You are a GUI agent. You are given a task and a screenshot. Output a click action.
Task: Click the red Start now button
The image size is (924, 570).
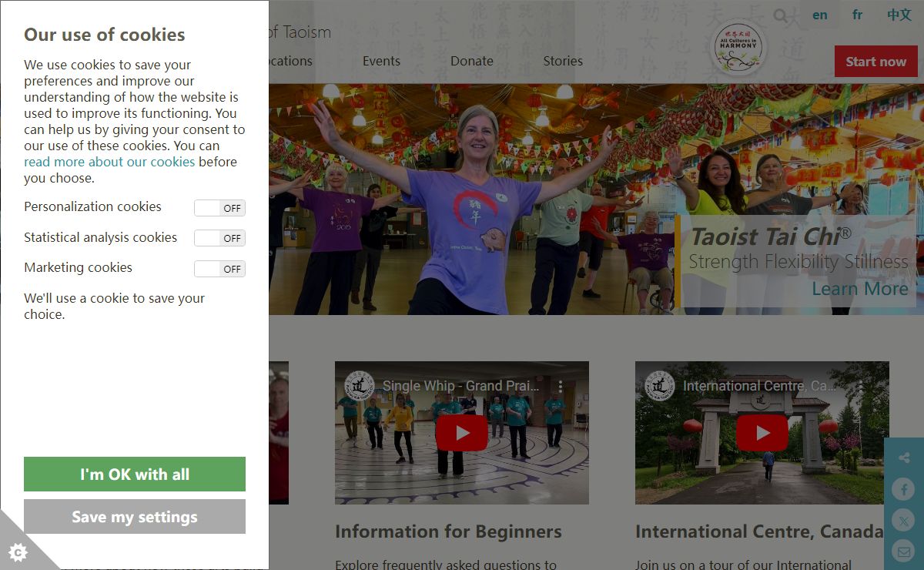876,62
